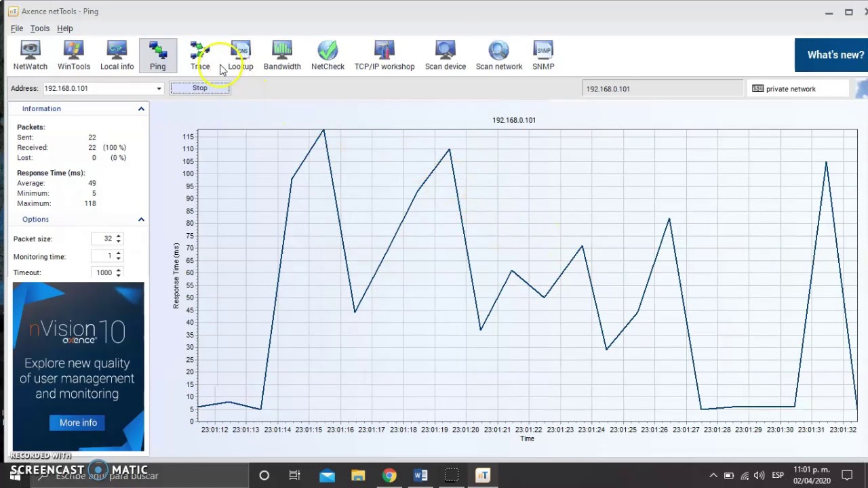Collapse the Information panel
Viewport: 868px width, 488px height.
click(141, 108)
